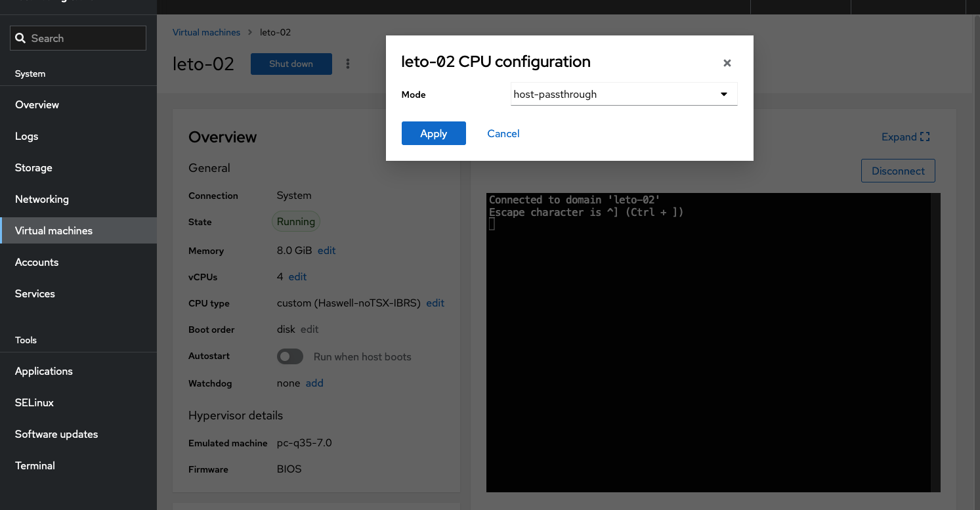This screenshot has width=980, height=510.
Task: Disconnect the serial console
Action: coord(897,171)
